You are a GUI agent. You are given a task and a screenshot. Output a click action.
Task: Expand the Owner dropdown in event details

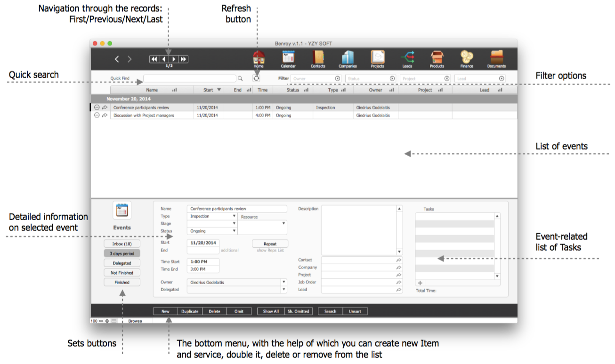coord(283,282)
